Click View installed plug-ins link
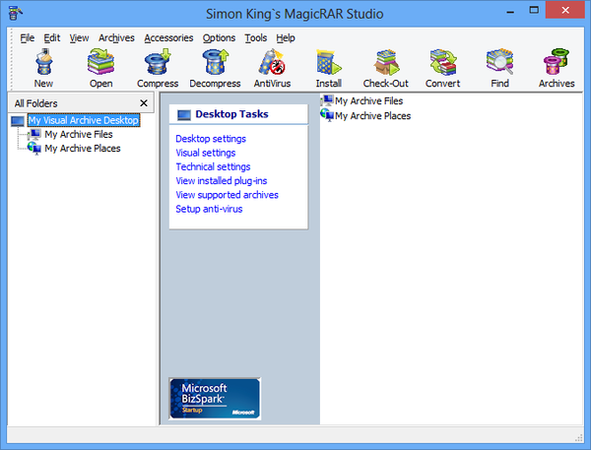Image resolution: width=591 pixels, height=450 pixels. (x=221, y=181)
